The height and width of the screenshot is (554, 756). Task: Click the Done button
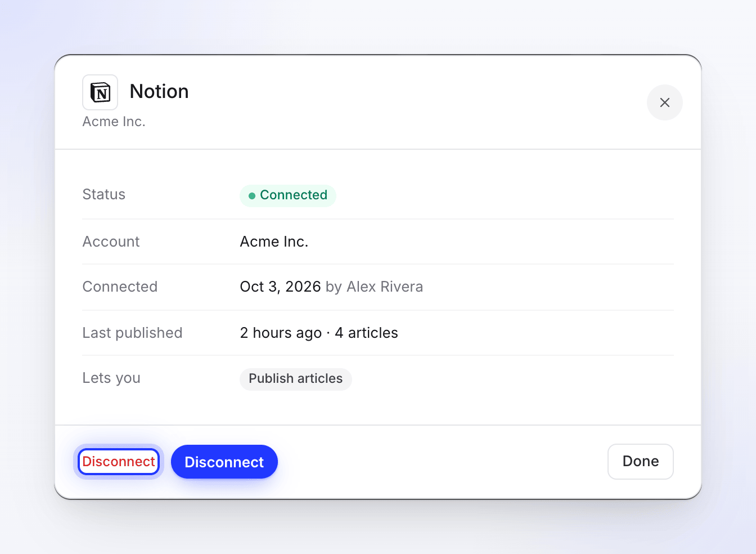[x=641, y=462]
